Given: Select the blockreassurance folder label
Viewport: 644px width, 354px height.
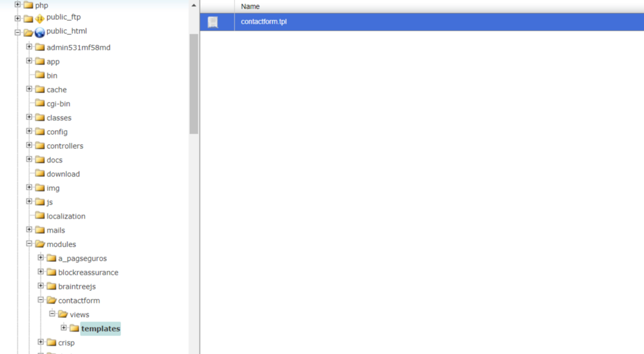Looking at the screenshot, I should click(x=88, y=273).
